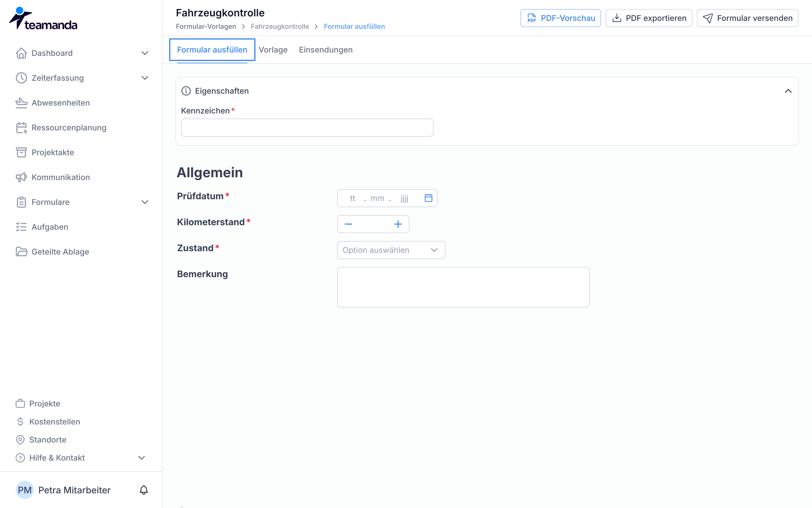Image resolution: width=812 pixels, height=508 pixels.
Task: Open the Prüfdatum calendar picker icon
Action: click(x=429, y=198)
